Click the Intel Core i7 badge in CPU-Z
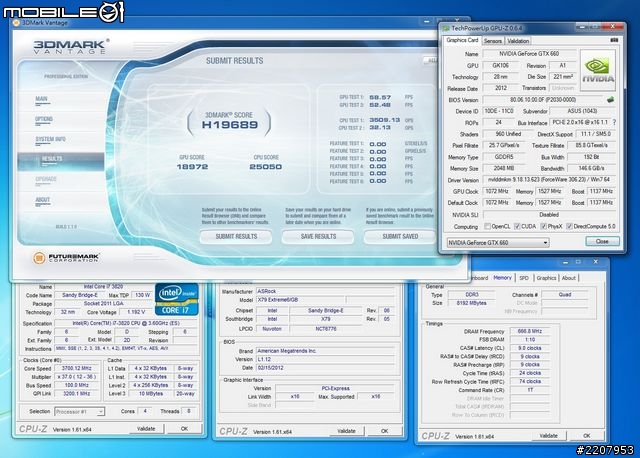Image resolution: width=640 pixels, height=458 pixels. (x=177, y=299)
